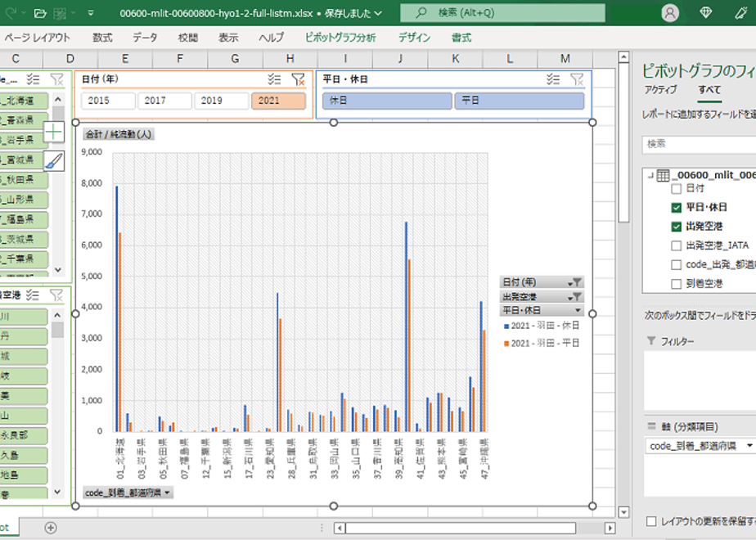Select 2019 in the year slicer

coord(221,101)
